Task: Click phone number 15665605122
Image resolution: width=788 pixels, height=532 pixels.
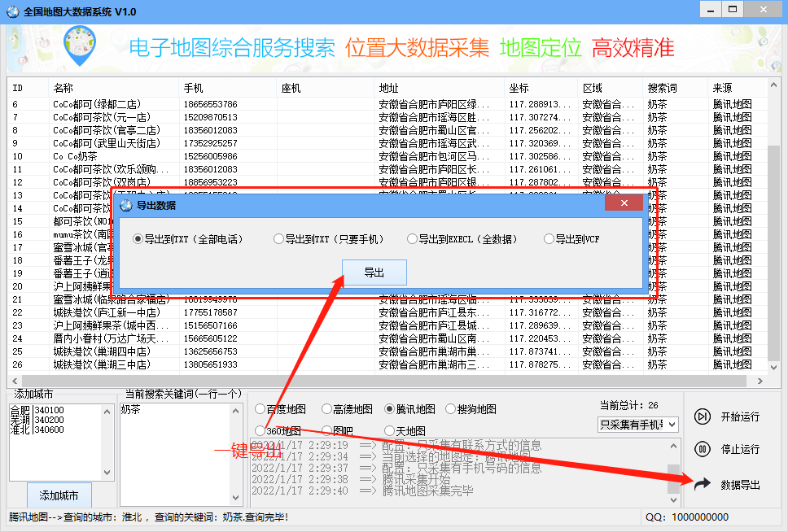Action: [x=211, y=338]
